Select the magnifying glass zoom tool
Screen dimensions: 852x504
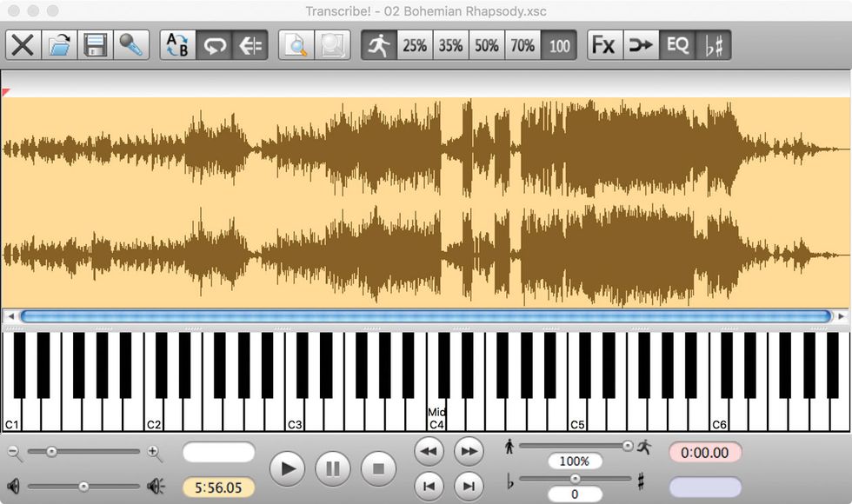point(296,45)
